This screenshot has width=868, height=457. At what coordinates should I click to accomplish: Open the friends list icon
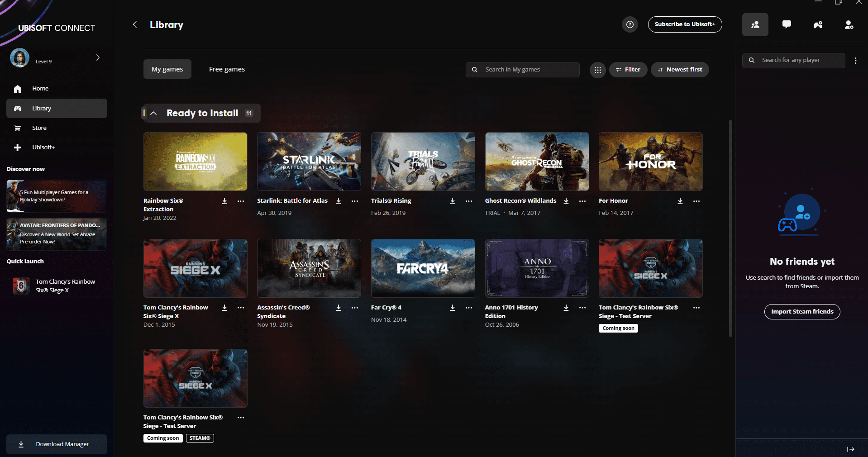click(755, 24)
